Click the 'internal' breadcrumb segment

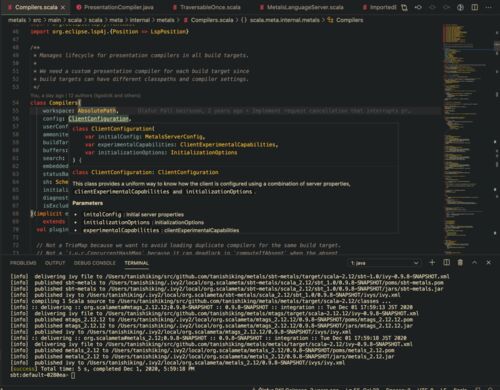pos(140,20)
